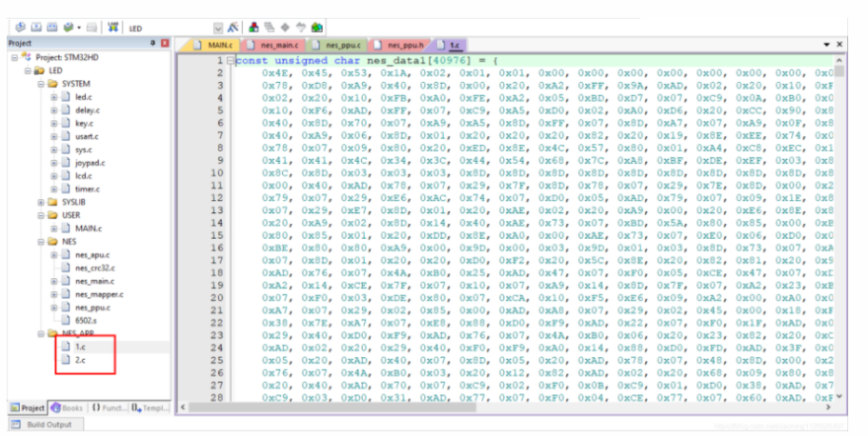Select nes_main.c in project tree
Image resolution: width=868 pixels, height=438 pixels.
click(94, 282)
